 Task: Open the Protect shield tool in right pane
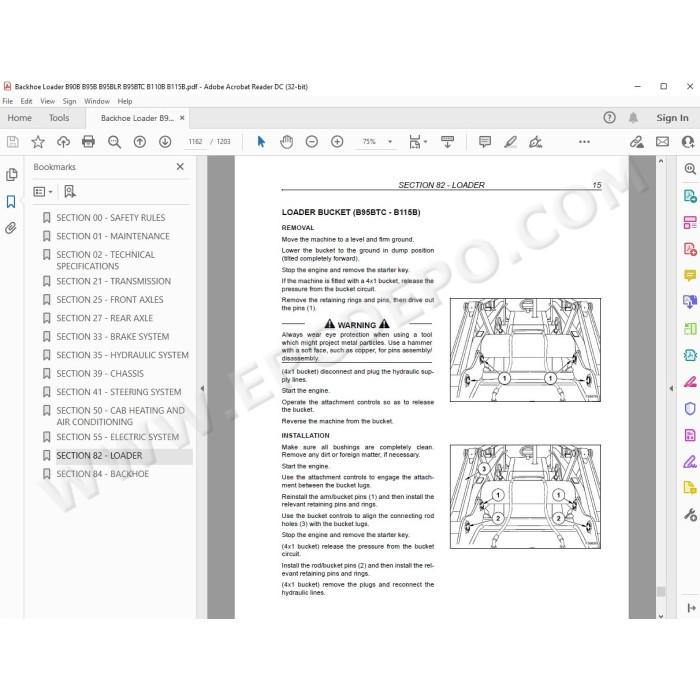tap(690, 408)
